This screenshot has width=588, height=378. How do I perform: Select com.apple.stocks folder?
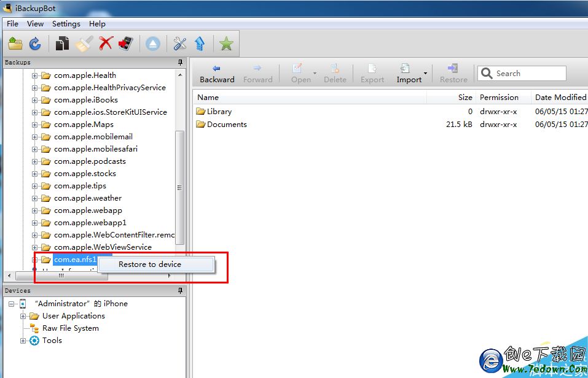(x=85, y=174)
